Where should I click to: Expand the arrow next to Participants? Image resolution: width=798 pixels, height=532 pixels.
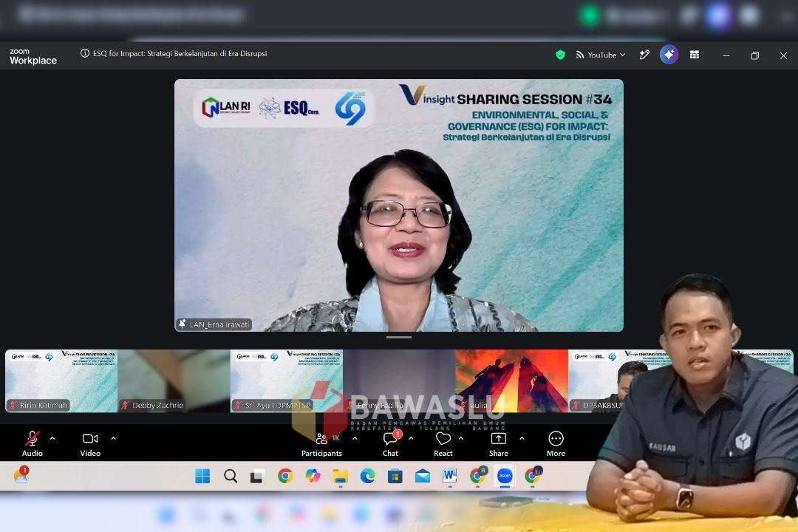pos(355,438)
